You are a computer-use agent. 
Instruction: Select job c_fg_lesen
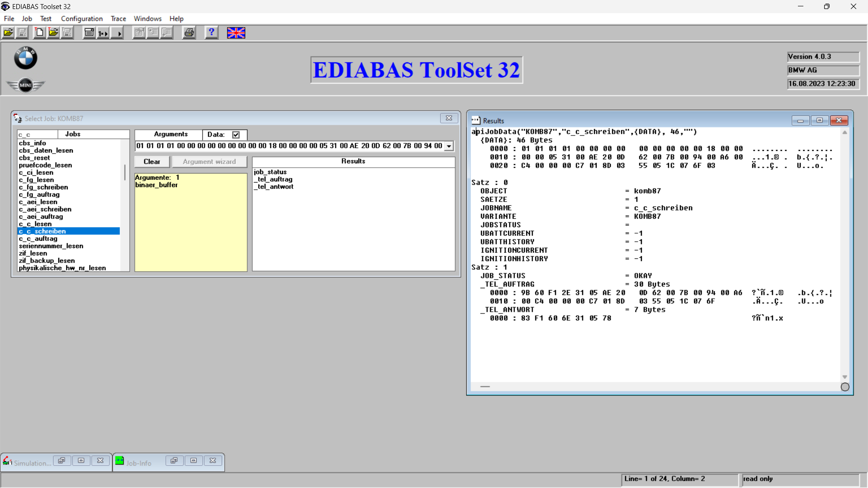pos(36,180)
